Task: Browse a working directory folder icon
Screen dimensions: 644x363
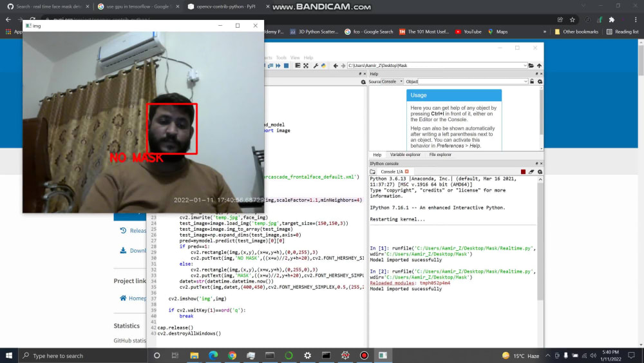Action: pyautogui.click(x=531, y=65)
